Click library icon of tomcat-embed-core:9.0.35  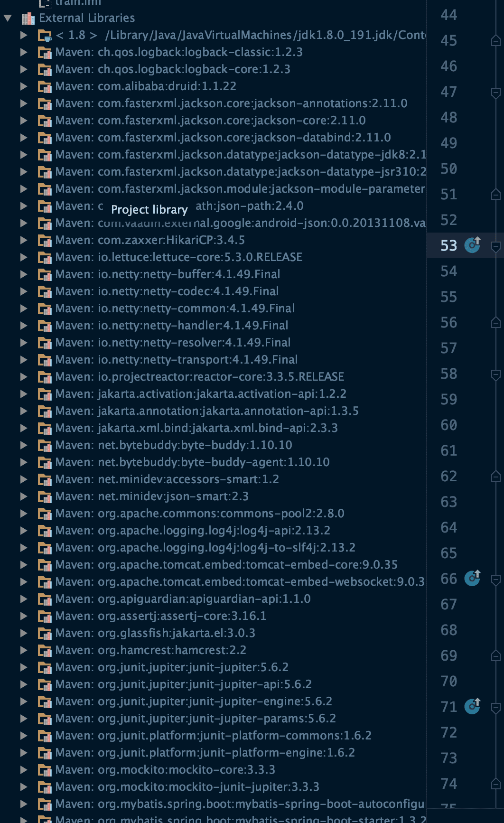click(x=45, y=565)
